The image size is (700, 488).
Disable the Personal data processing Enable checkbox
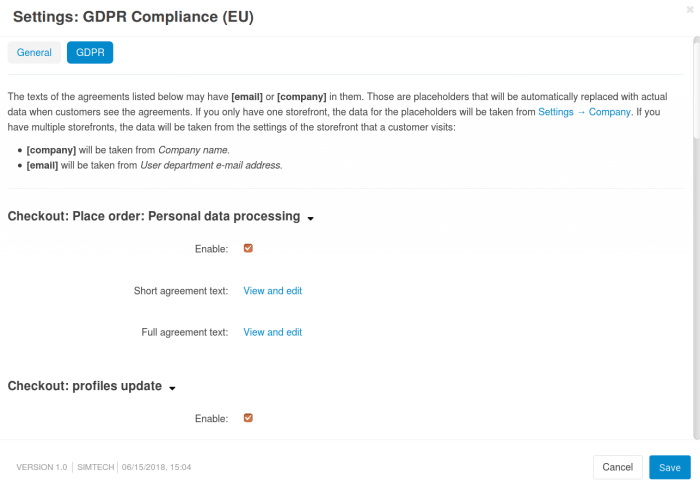[248, 248]
